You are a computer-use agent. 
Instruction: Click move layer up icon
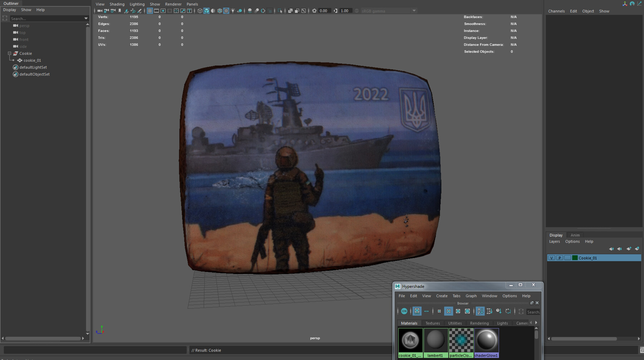click(611, 249)
